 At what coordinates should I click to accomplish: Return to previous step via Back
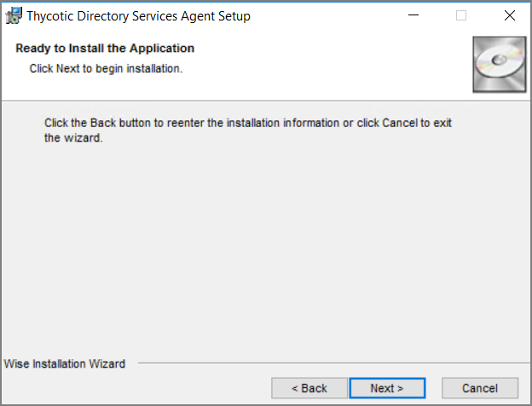pos(309,388)
